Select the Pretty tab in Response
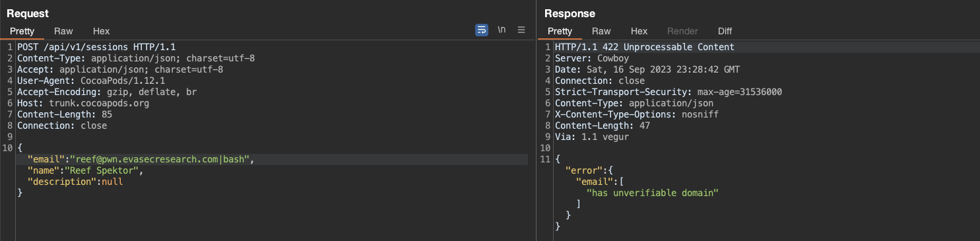The image size is (980, 241). (560, 31)
